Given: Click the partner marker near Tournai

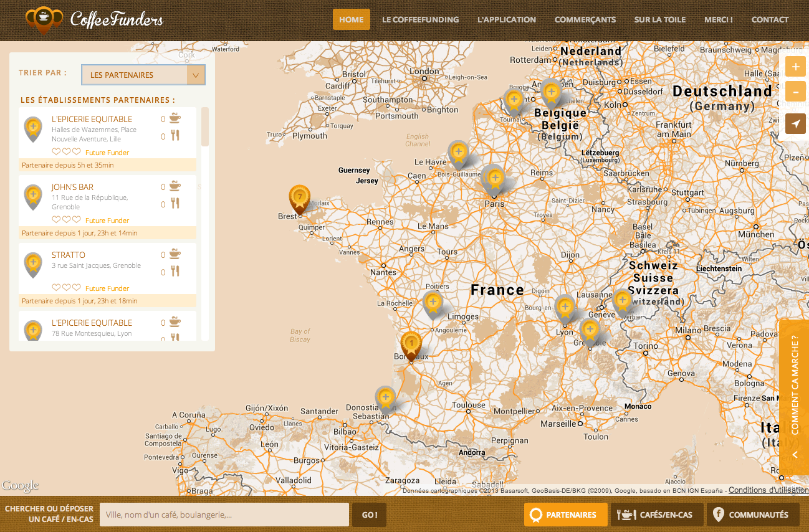Looking at the screenshot, I should point(514,102).
